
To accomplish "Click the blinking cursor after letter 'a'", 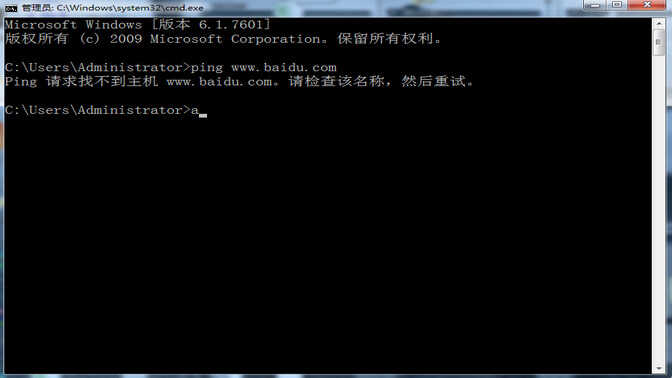I will point(203,115).
